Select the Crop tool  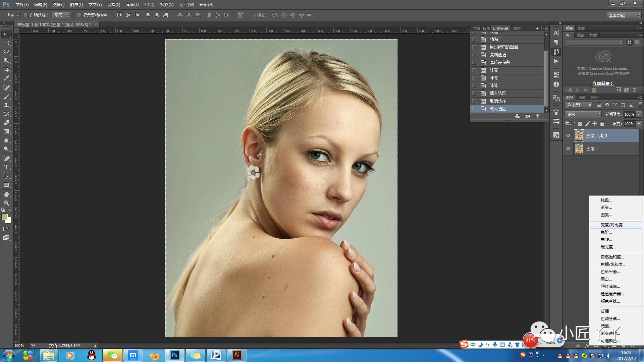click(6, 69)
